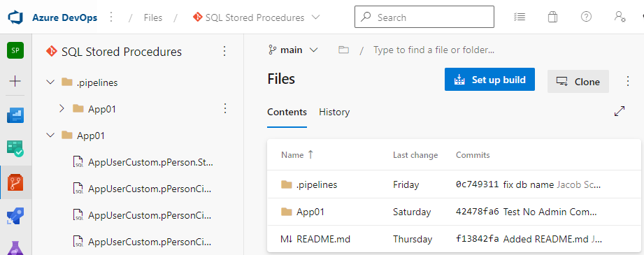The height and width of the screenshot is (255, 644).
Task: Click Friday last change cell for .pipelines
Action: [406, 184]
